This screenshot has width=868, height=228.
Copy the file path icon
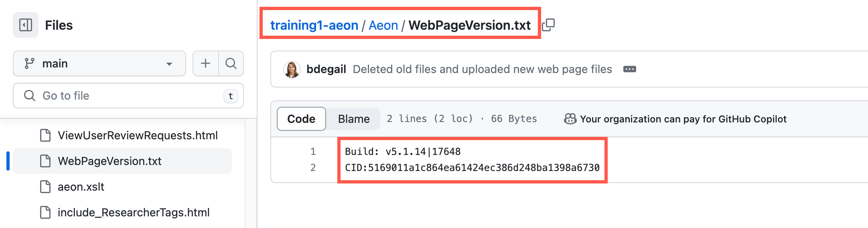click(x=548, y=25)
